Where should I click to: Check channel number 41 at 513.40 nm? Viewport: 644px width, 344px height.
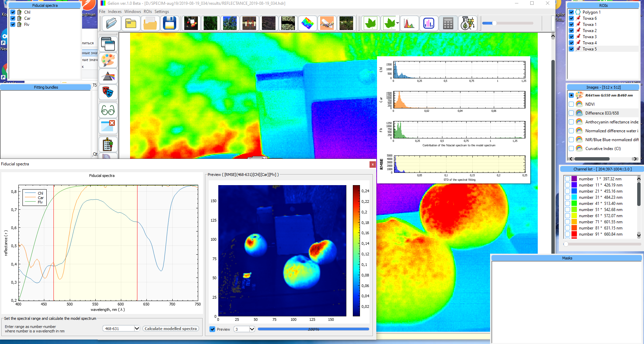click(567, 204)
